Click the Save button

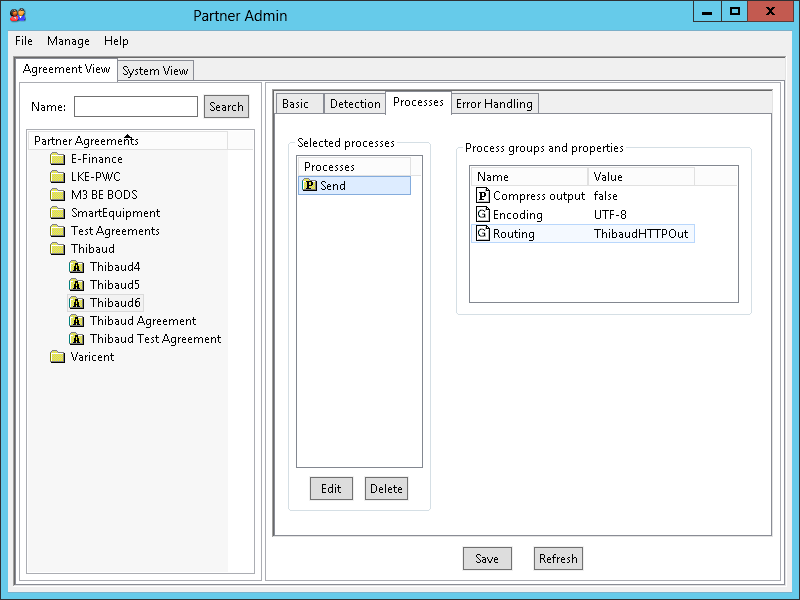pyautogui.click(x=487, y=559)
